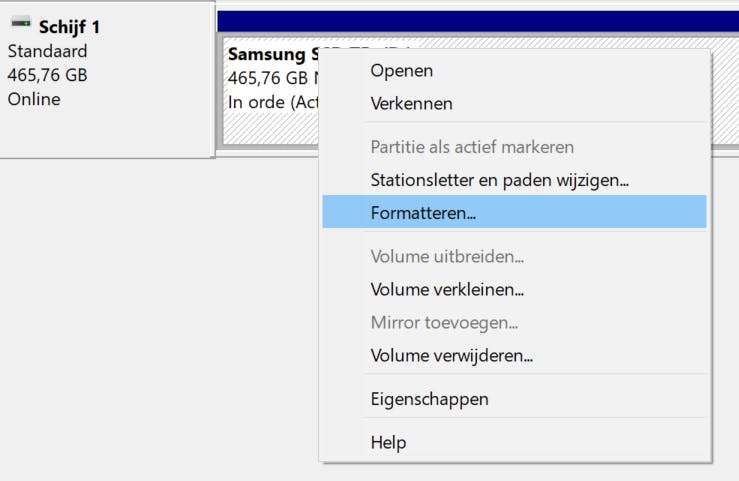Click Help in the context menu
The image size is (739, 481).
pyautogui.click(x=388, y=442)
